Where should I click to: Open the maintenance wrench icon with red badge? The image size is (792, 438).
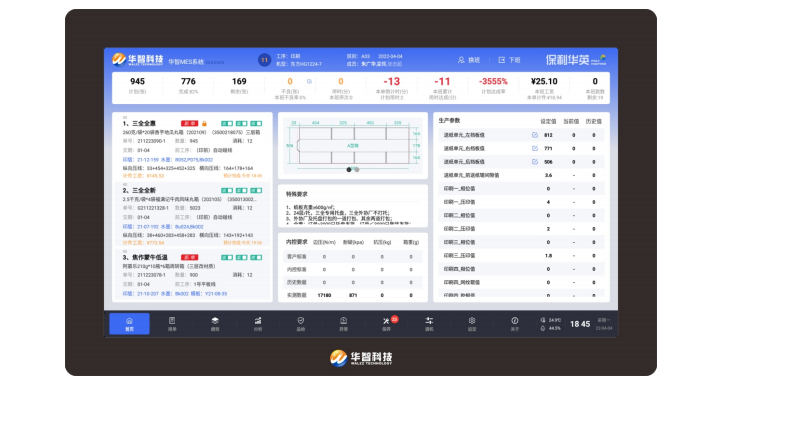click(387, 323)
